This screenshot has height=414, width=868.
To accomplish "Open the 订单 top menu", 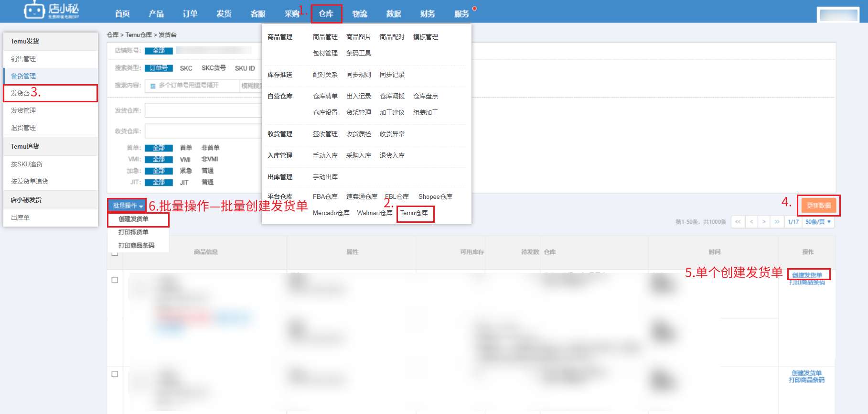I will (190, 14).
